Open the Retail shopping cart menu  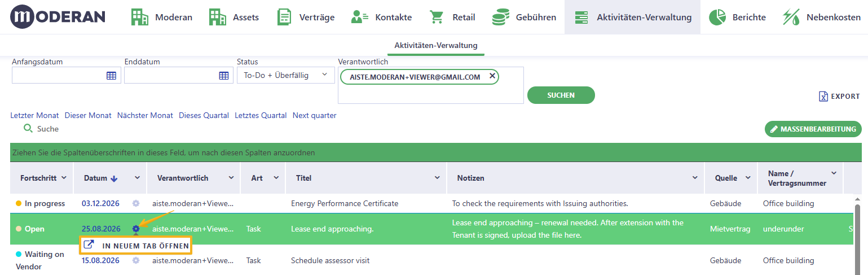452,17
